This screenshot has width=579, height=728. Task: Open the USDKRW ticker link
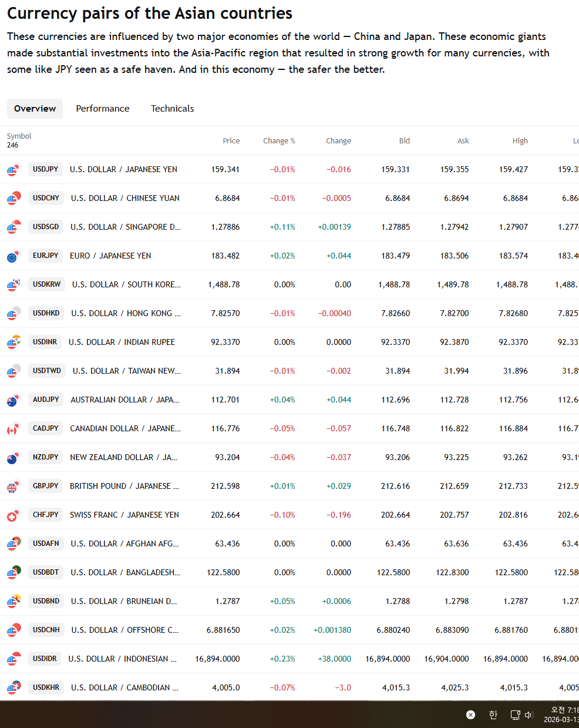[47, 284]
